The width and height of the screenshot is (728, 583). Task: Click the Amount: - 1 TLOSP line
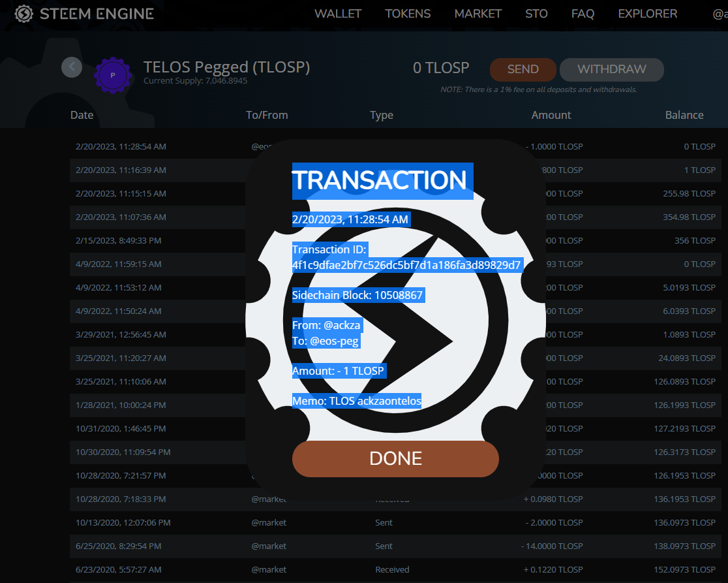pyautogui.click(x=339, y=371)
